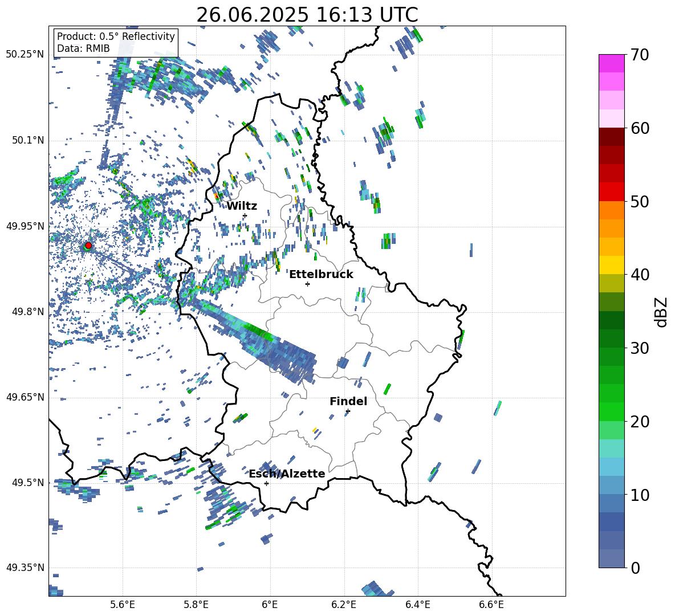Click the title 26.06.2025 16:13 UTC

pos(307,15)
